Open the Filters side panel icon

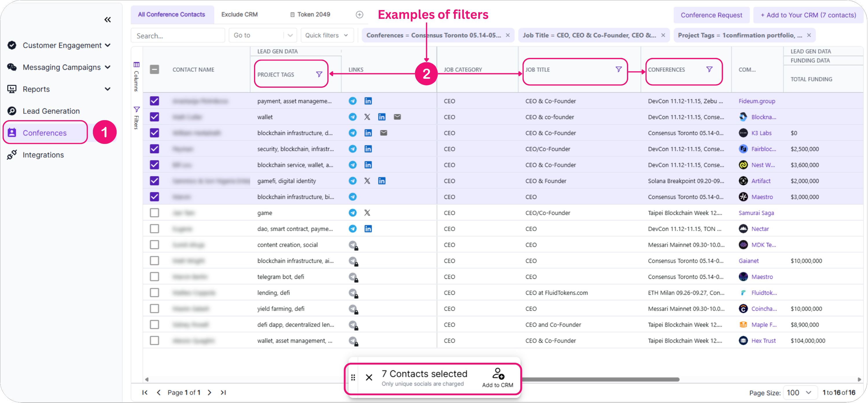click(x=136, y=109)
